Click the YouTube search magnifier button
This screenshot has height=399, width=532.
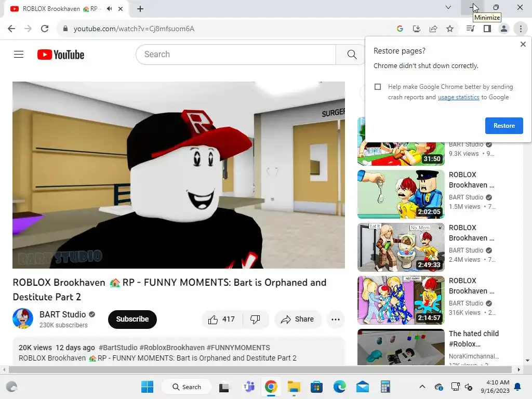coord(352,54)
